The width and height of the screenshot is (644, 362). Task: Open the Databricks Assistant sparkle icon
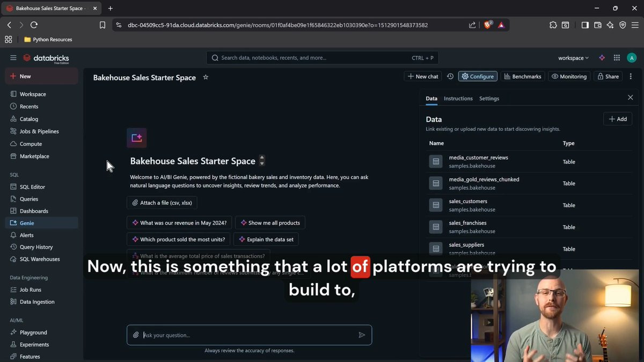(x=602, y=58)
